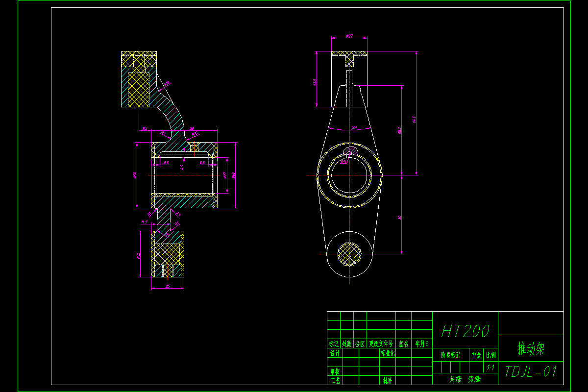
Task: Select the 47.5 vertical dimension
Action: 315,82
